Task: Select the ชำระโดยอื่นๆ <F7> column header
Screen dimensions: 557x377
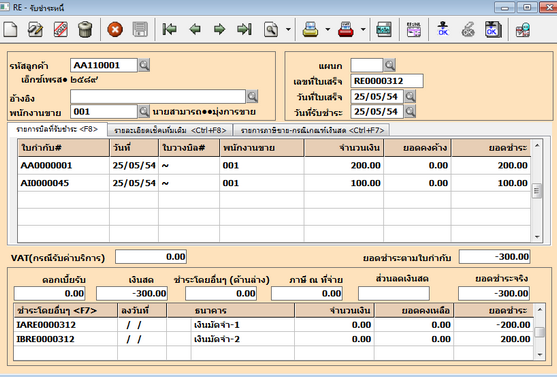Action: [66, 311]
